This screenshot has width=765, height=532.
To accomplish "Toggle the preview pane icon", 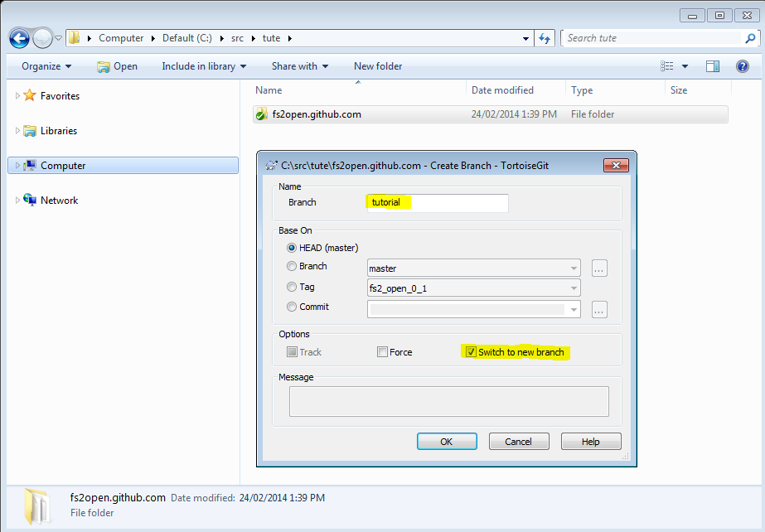I will [713, 66].
